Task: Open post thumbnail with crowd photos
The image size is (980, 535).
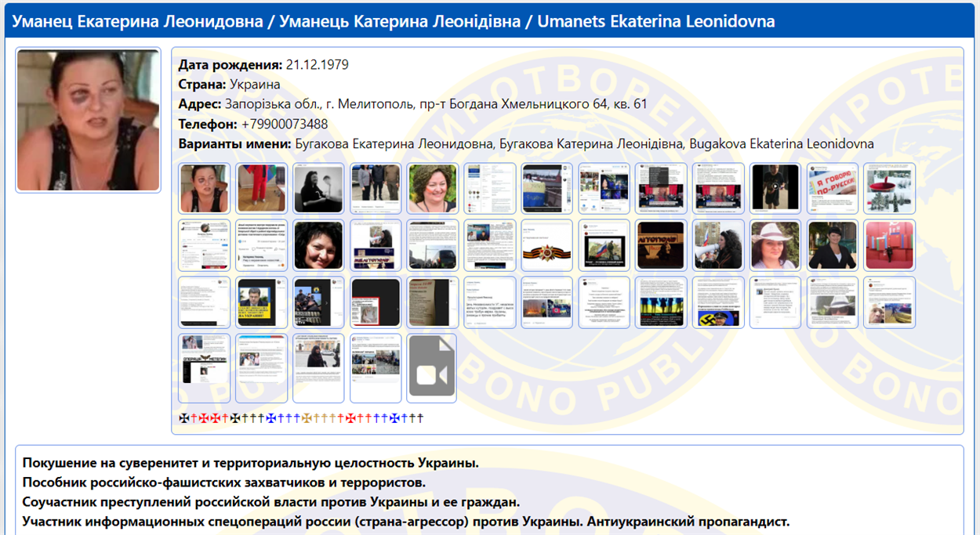Action: 376,368
